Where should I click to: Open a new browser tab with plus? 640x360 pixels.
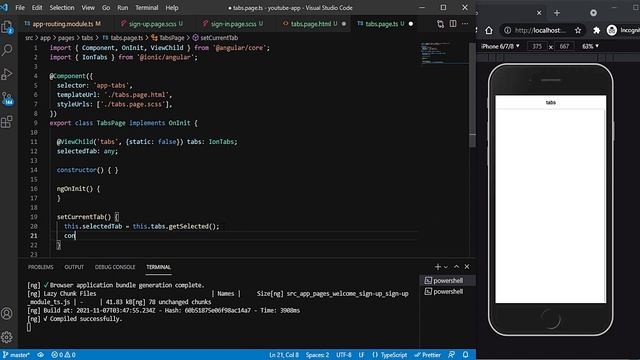pyautogui.click(x=557, y=13)
